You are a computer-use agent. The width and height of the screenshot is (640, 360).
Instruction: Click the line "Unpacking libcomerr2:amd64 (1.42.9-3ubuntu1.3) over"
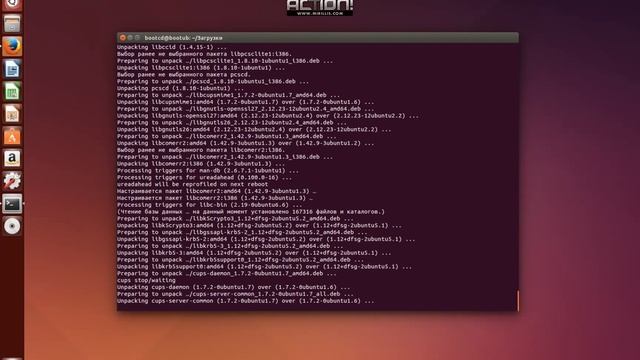245,143
